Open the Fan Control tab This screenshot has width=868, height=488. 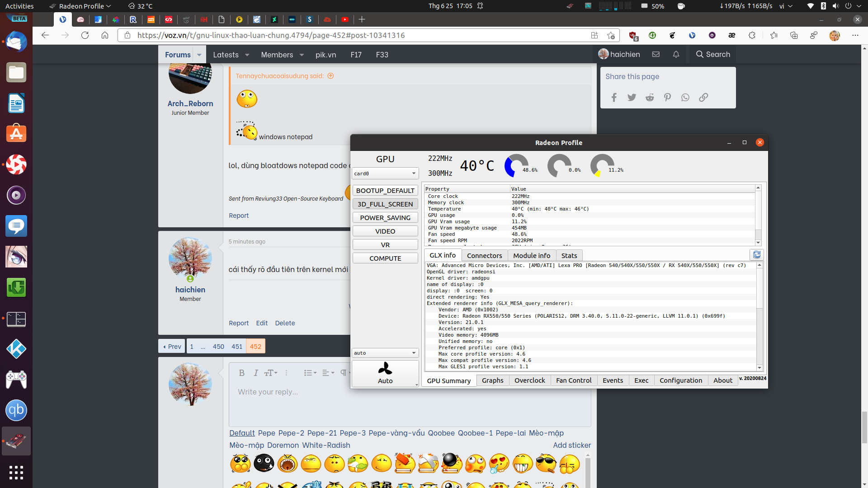pos(574,380)
